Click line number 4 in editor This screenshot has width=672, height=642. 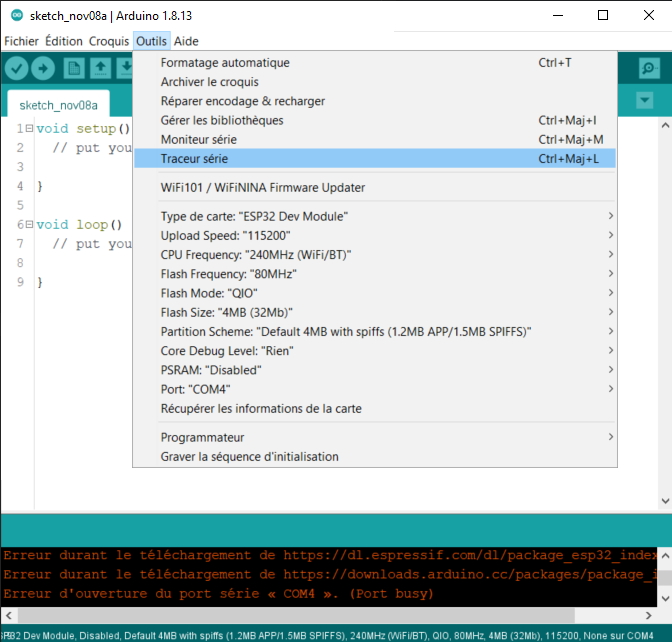(x=20, y=186)
